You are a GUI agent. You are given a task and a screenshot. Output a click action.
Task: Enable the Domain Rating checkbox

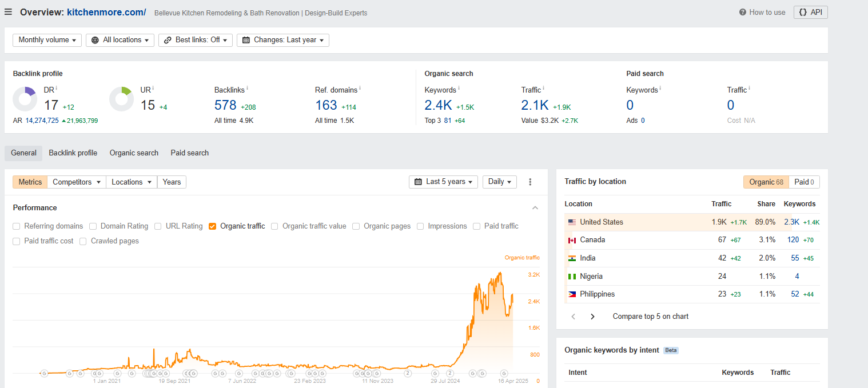[93, 226]
